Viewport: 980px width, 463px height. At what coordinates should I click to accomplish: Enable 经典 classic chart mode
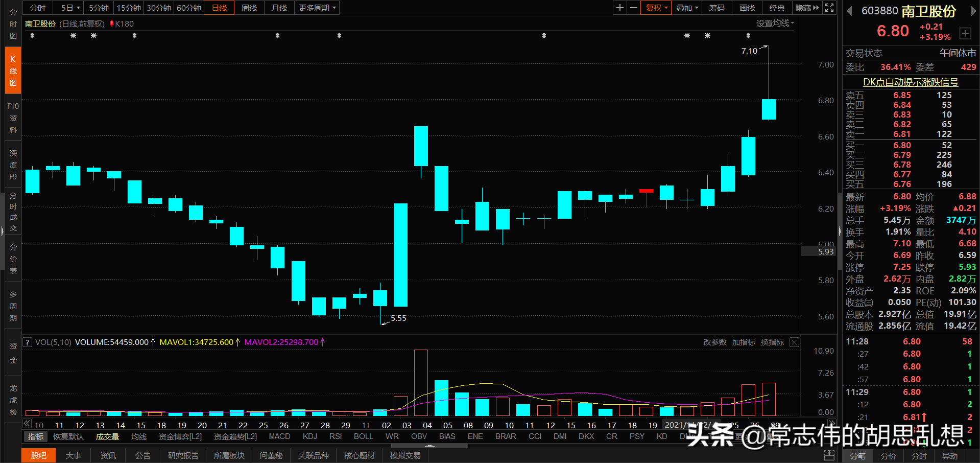point(777,8)
